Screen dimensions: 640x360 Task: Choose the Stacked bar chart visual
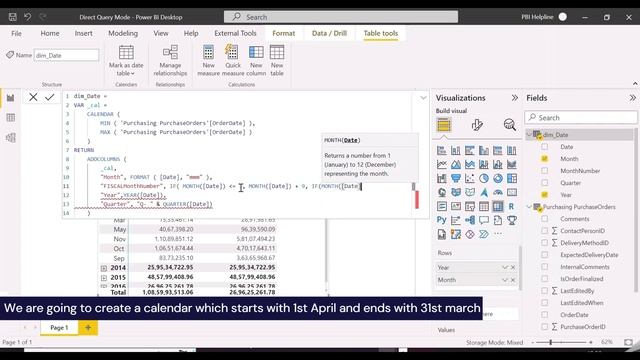[442, 151]
